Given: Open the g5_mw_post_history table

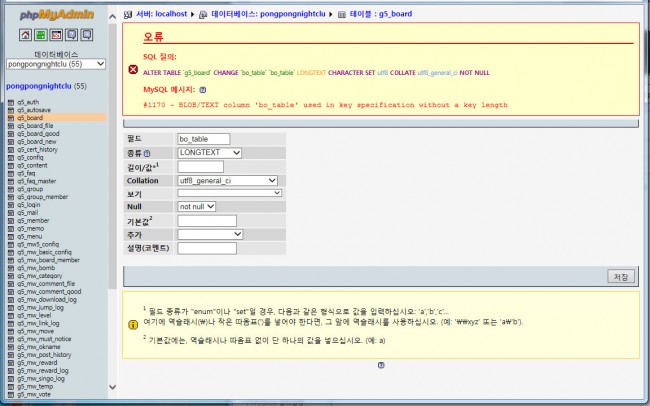Looking at the screenshot, I should click(x=44, y=355).
